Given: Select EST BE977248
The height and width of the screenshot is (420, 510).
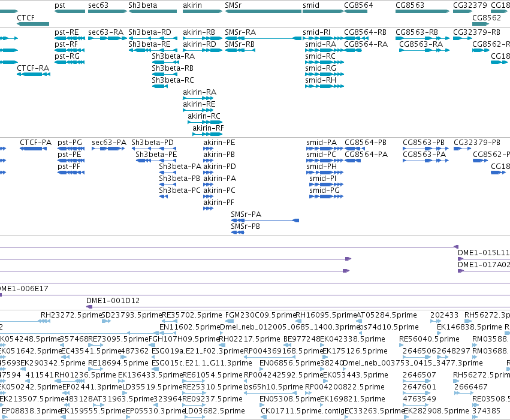Looking at the screenshot, I should coord(302,339).
